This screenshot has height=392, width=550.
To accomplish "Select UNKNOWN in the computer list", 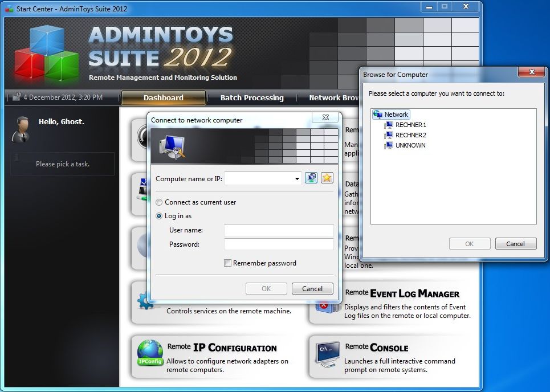I will tap(410, 145).
